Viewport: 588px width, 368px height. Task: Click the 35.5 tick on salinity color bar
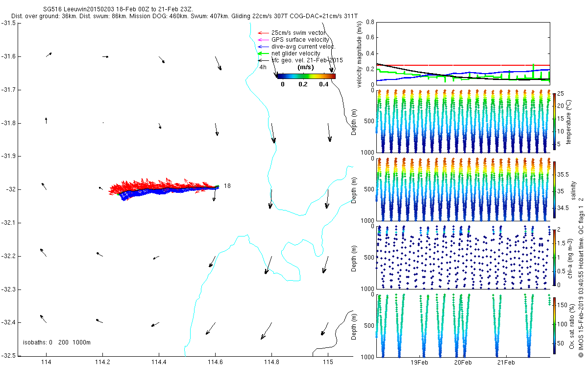[563, 175]
